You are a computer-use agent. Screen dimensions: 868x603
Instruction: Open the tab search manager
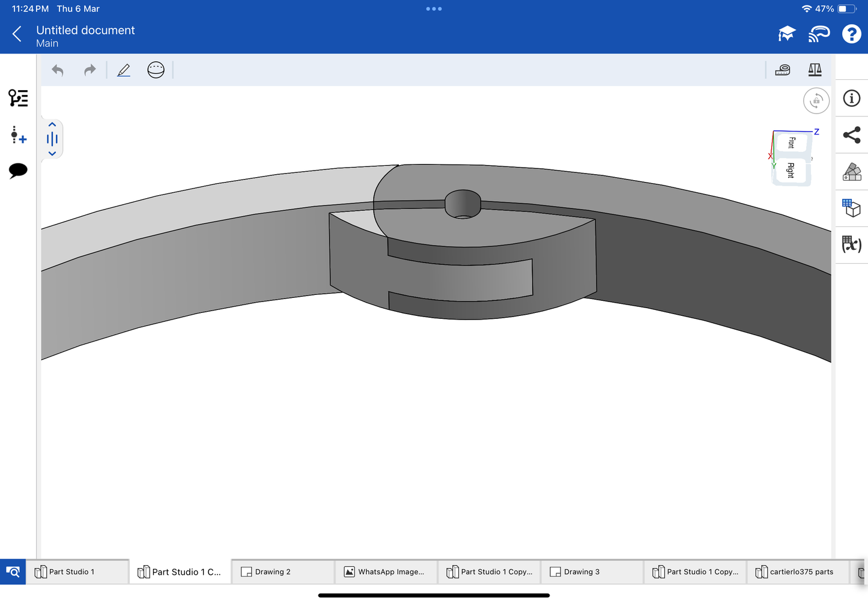(13, 572)
